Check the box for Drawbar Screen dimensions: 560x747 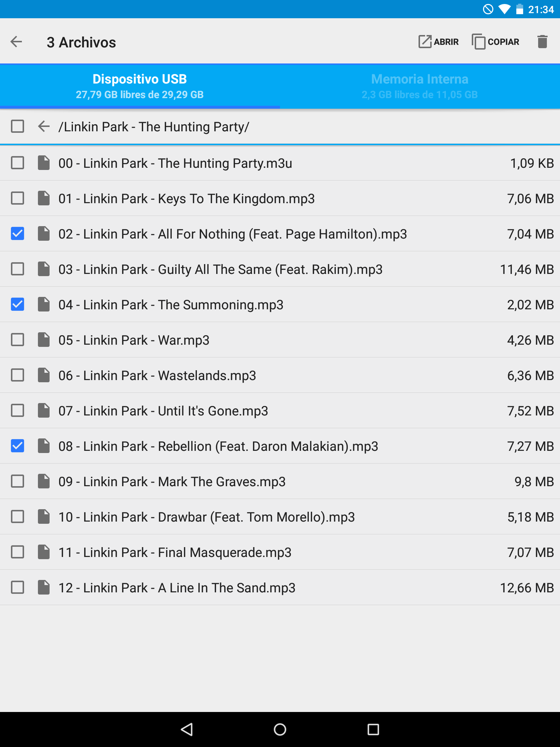pos(17,517)
